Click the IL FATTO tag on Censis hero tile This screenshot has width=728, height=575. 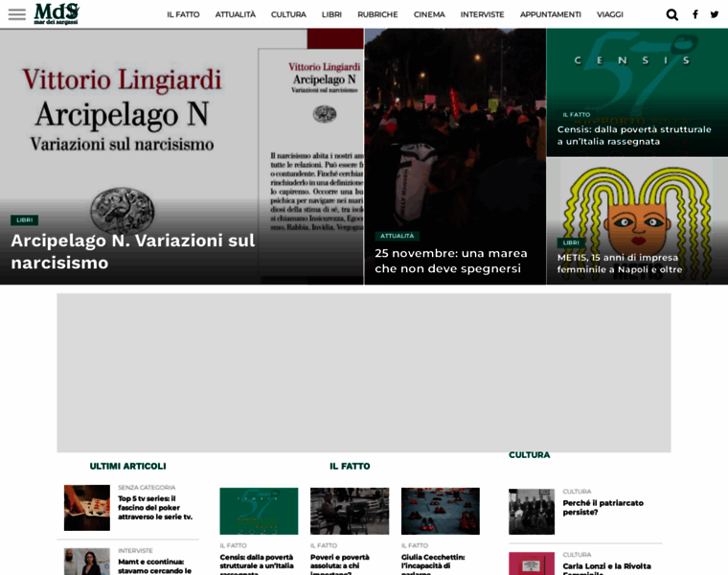[577, 115]
